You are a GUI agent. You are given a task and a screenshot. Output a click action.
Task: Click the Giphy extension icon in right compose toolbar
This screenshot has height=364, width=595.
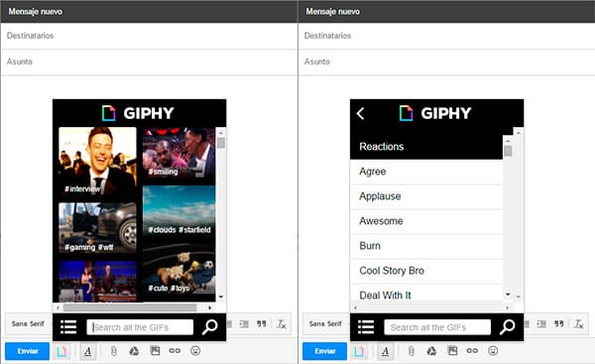359,351
